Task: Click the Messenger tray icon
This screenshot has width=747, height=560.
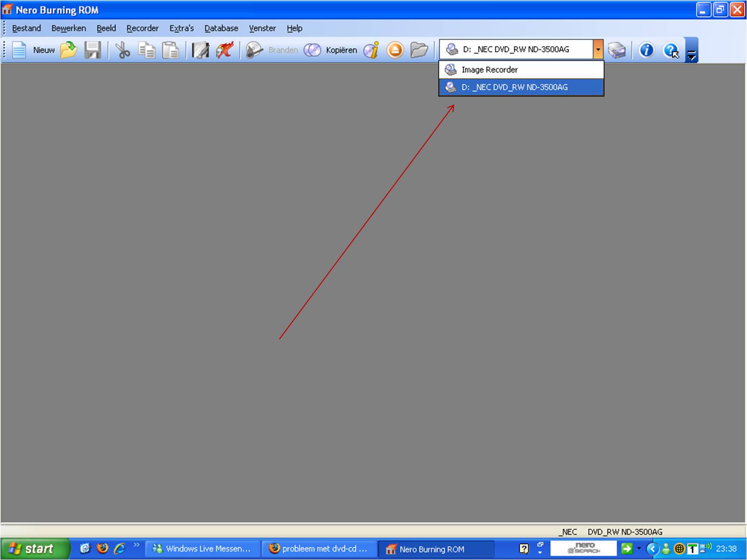Action: [666, 549]
